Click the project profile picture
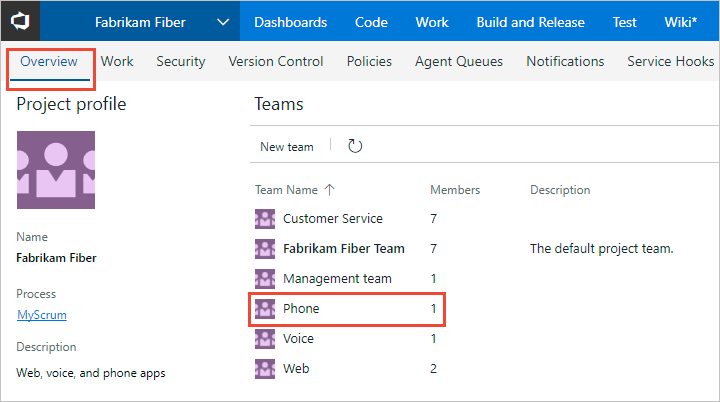The height and width of the screenshot is (402, 720). click(x=56, y=170)
